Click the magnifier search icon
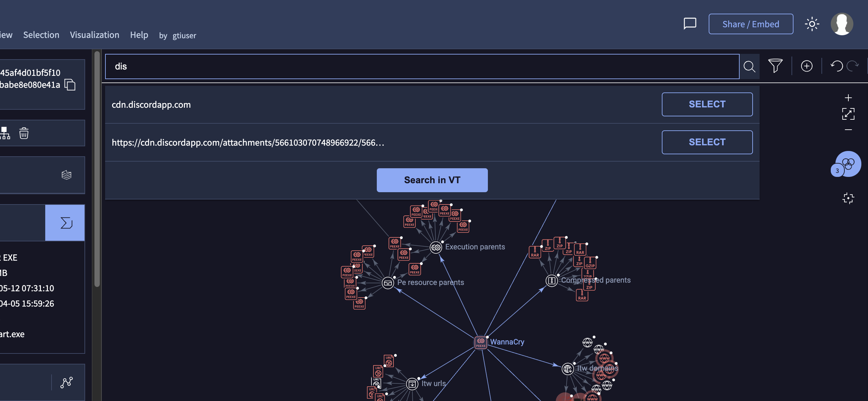The width and height of the screenshot is (868, 401). coord(749,67)
